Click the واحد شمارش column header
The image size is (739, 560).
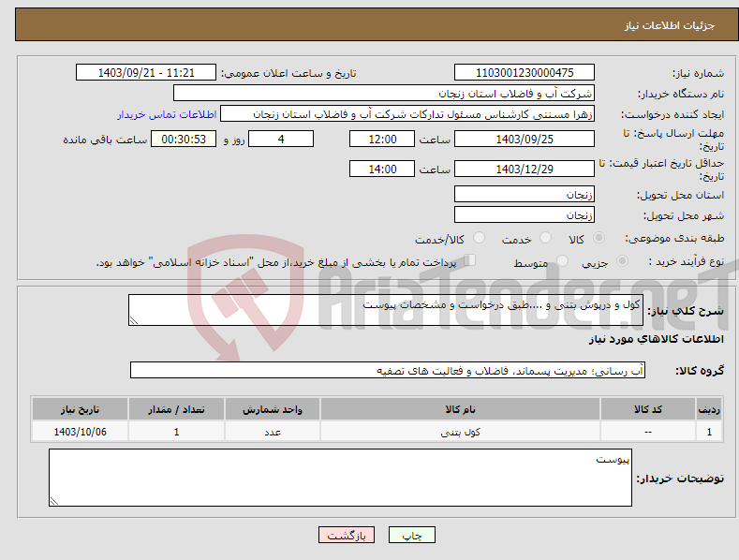[x=273, y=409]
